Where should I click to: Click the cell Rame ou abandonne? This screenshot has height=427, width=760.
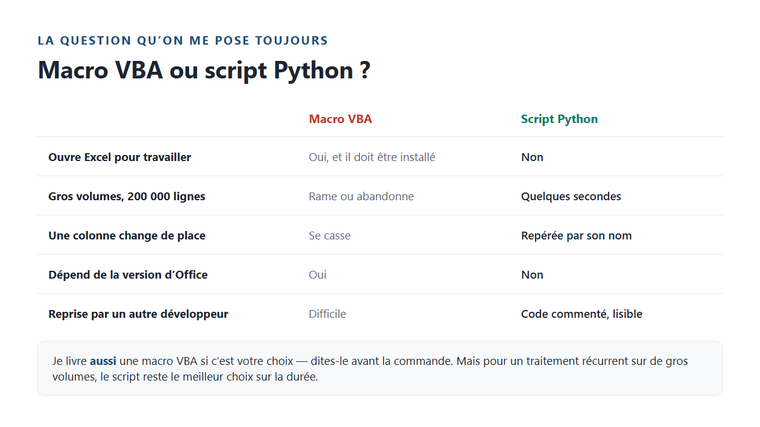tap(361, 196)
